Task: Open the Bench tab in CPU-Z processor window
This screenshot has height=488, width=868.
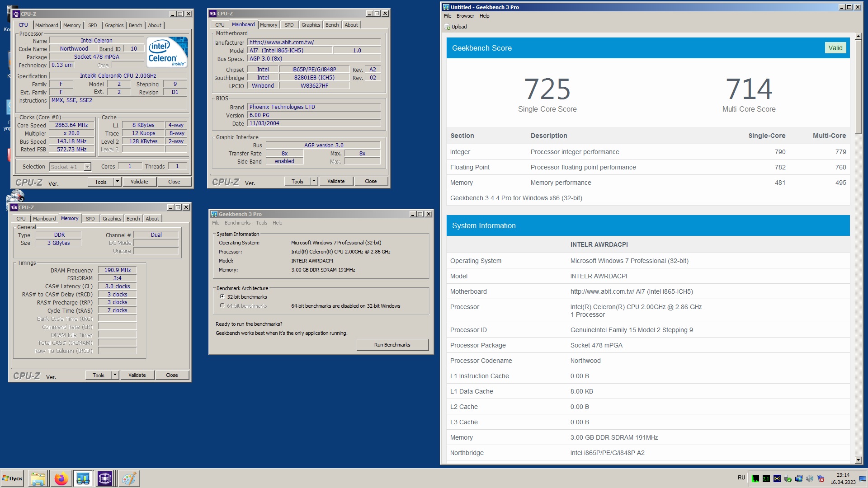Action: pos(135,25)
